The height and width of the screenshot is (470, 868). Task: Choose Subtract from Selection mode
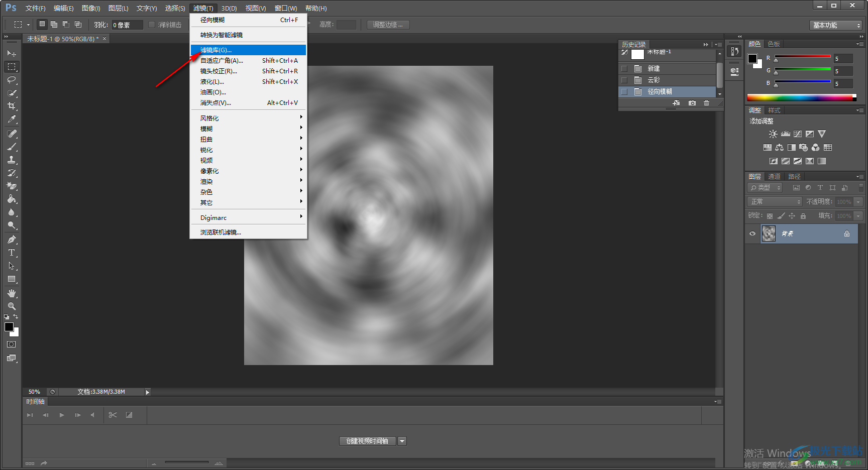click(66, 24)
